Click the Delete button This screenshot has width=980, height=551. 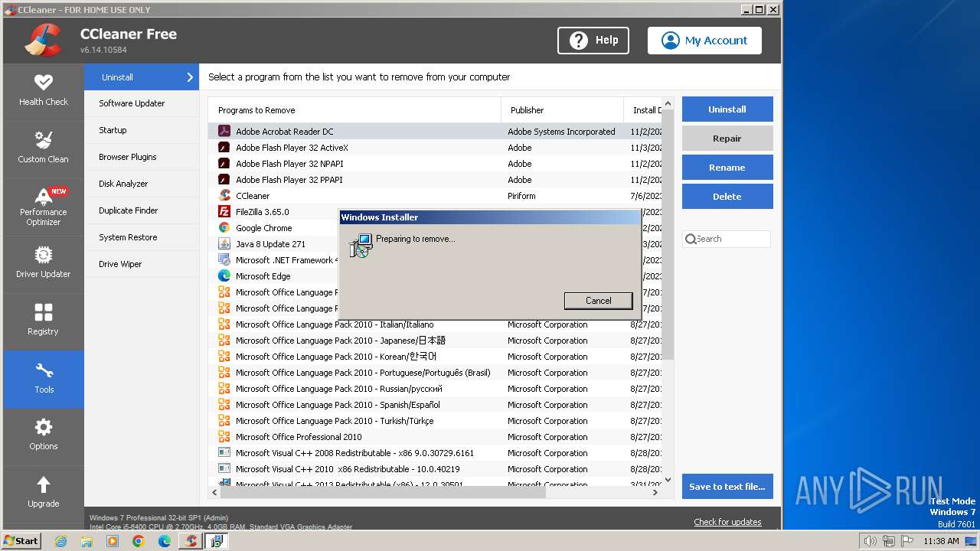(x=727, y=197)
